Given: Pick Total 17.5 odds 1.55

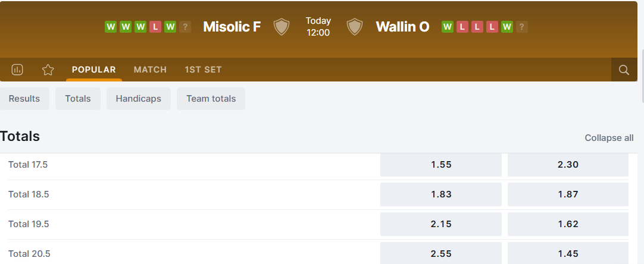Looking at the screenshot, I should tap(441, 165).
